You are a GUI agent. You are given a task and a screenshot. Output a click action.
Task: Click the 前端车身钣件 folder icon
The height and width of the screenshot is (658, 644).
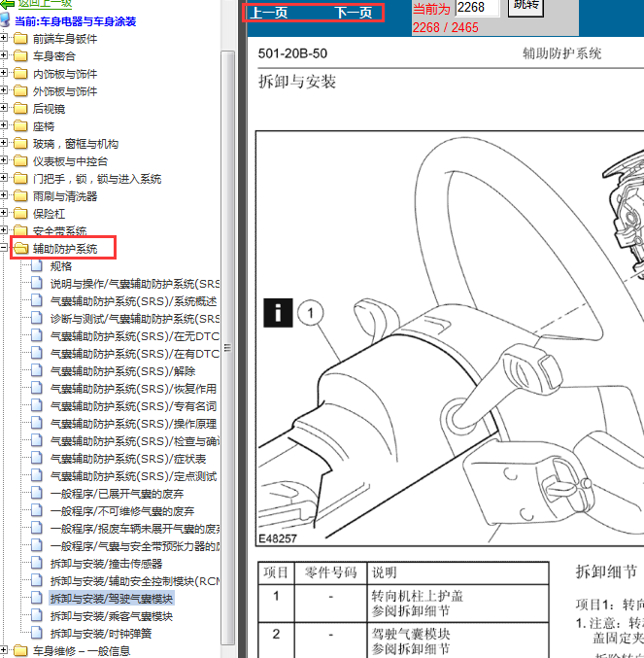tap(20, 39)
